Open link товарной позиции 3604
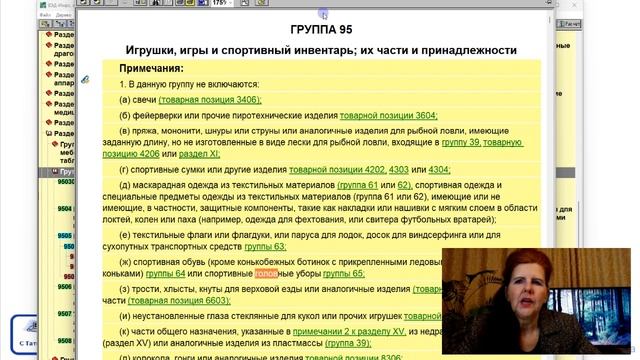640x360 pixels. point(389,116)
